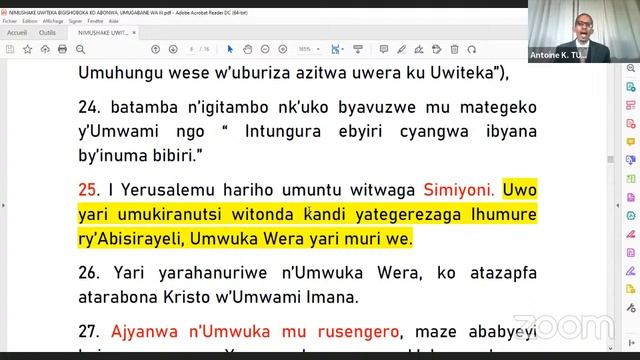Expand the left navigation pane arrow
The width and height of the screenshot is (640, 360).
click(x=3, y=205)
